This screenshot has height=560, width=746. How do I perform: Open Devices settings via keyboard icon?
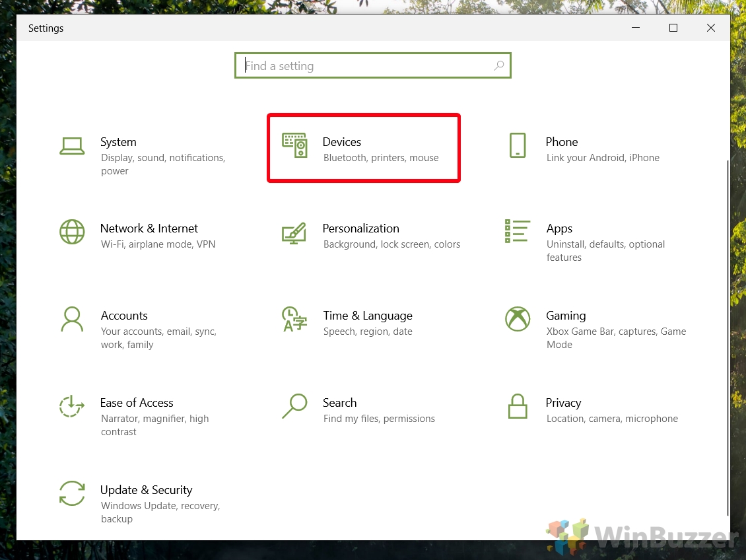click(294, 146)
